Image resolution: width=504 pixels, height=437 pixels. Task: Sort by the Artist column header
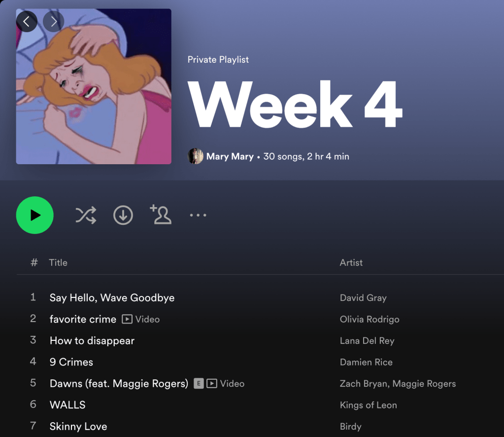point(351,262)
